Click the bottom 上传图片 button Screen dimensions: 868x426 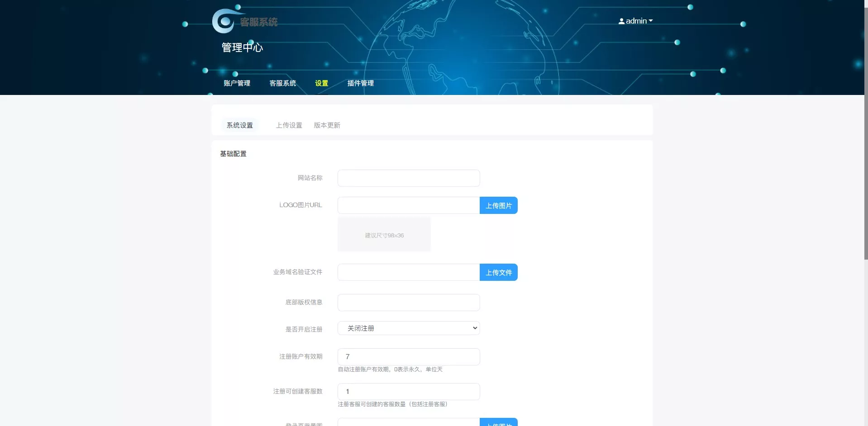498,423
